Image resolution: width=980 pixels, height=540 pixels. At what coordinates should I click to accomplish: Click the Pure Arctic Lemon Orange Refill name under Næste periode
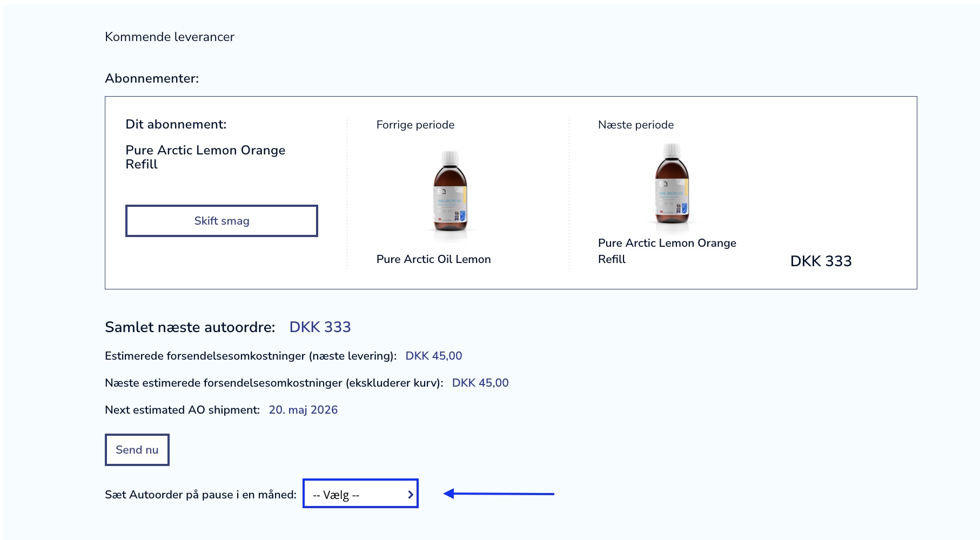pyautogui.click(x=667, y=251)
